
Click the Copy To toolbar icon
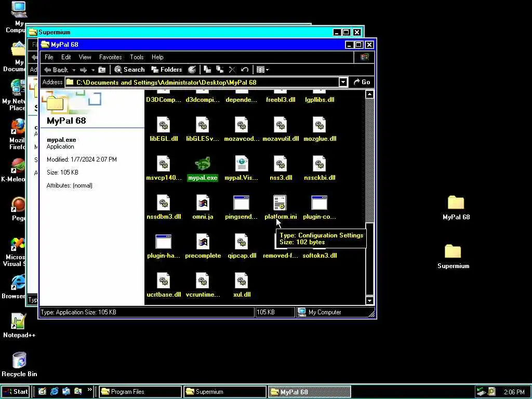pyautogui.click(x=220, y=70)
